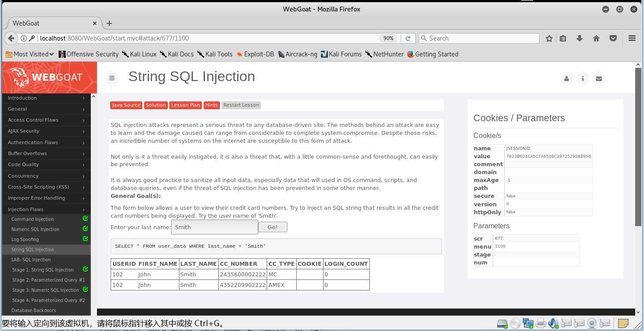Reset the 90% zoom level indicator

pyautogui.click(x=388, y=38)
